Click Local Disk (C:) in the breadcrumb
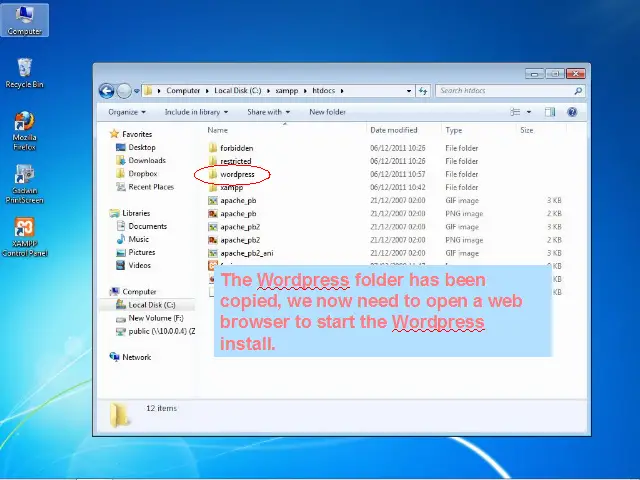Screen dimensions: 640x480 point(238,91)
